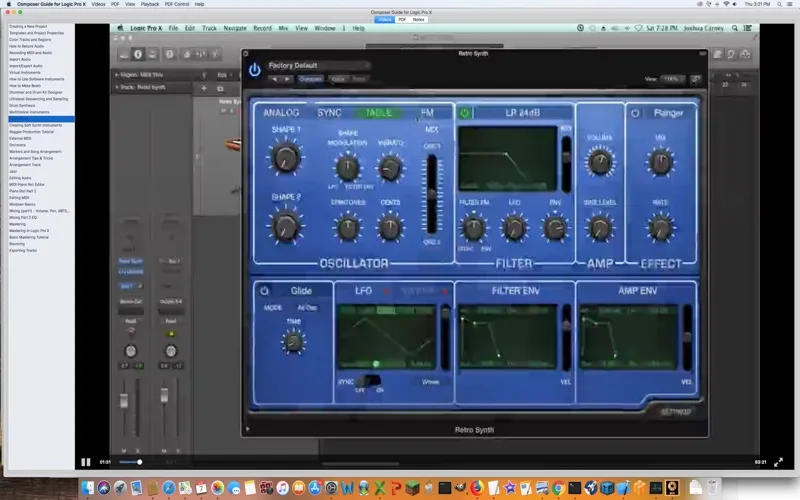Click the SHAPE 1 oscillator knob
The image size is (800, 500).
pyautogui.click(x=286, y=157)
